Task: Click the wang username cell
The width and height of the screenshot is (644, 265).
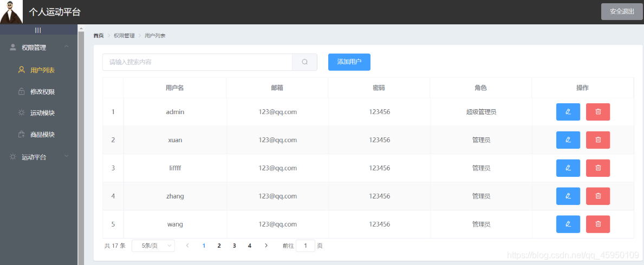Action: [175, 224]
